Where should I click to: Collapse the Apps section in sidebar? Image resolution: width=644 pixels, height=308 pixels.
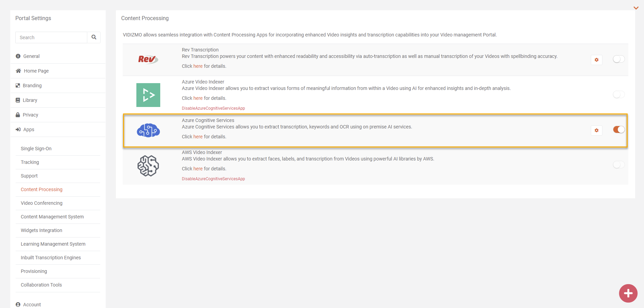click(x=29, y=129)
